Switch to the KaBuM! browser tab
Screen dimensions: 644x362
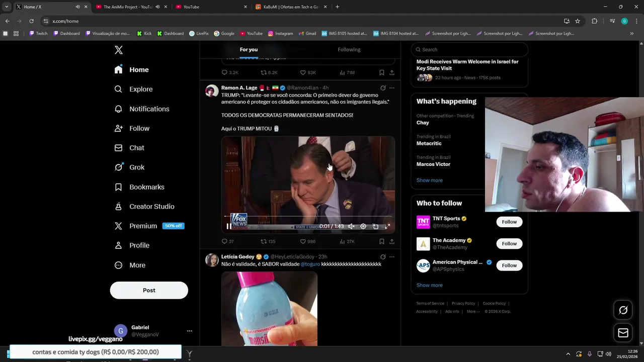(291, 7)
